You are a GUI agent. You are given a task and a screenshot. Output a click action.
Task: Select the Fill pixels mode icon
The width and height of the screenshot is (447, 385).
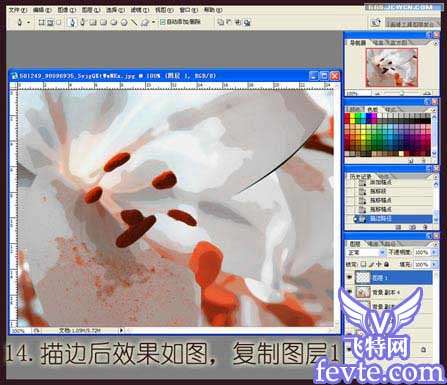pyautogui.click(x=59, y=22)
